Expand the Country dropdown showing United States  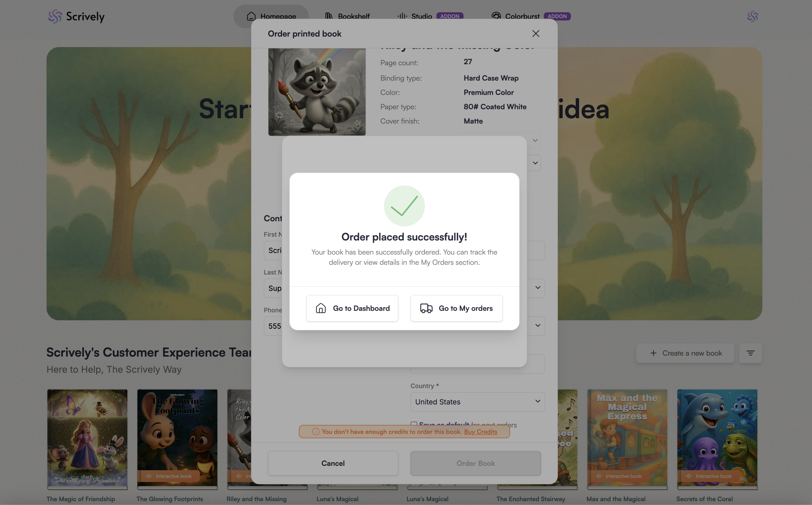478,402
